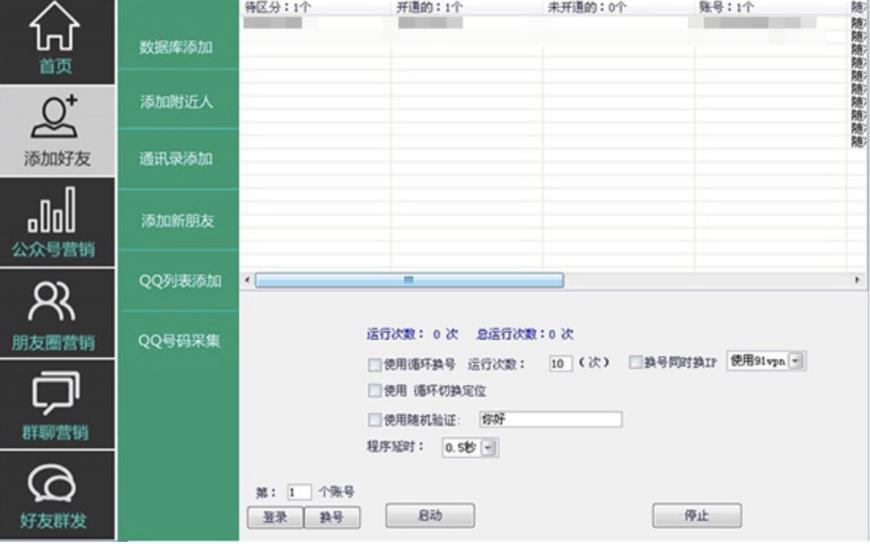Select the 添加好友 add-friend icon

54,117
